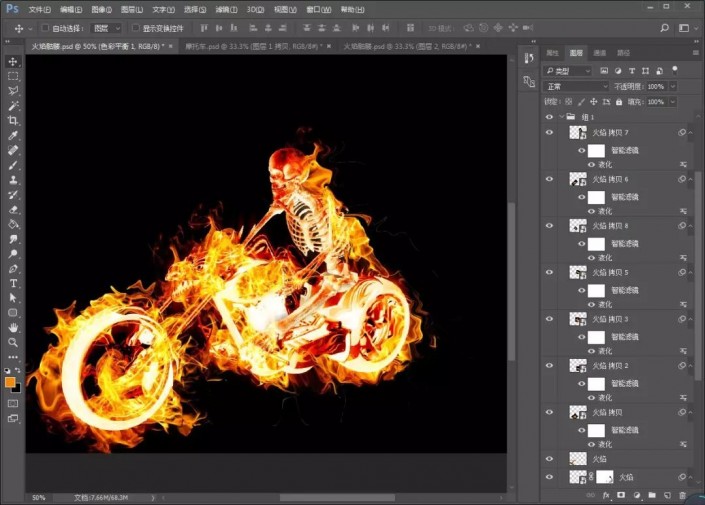Collapse smart filters on 火焰 拷贝 7
This screenshot has width=705, height=505.
point(690,133)
